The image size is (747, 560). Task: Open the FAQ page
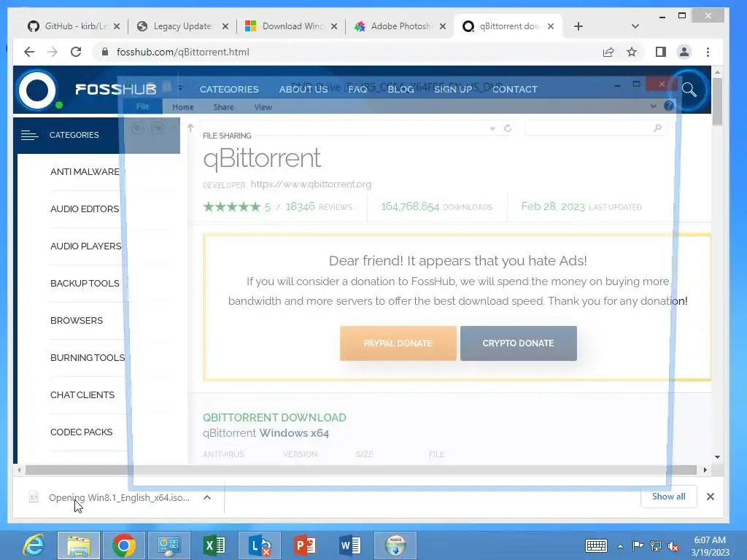357,90
